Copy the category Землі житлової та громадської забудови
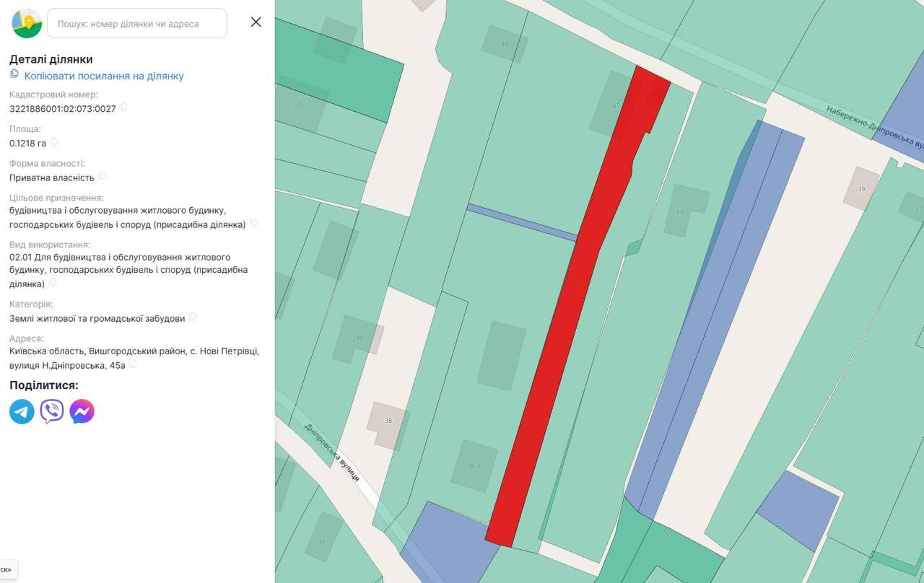 point(193,317)
